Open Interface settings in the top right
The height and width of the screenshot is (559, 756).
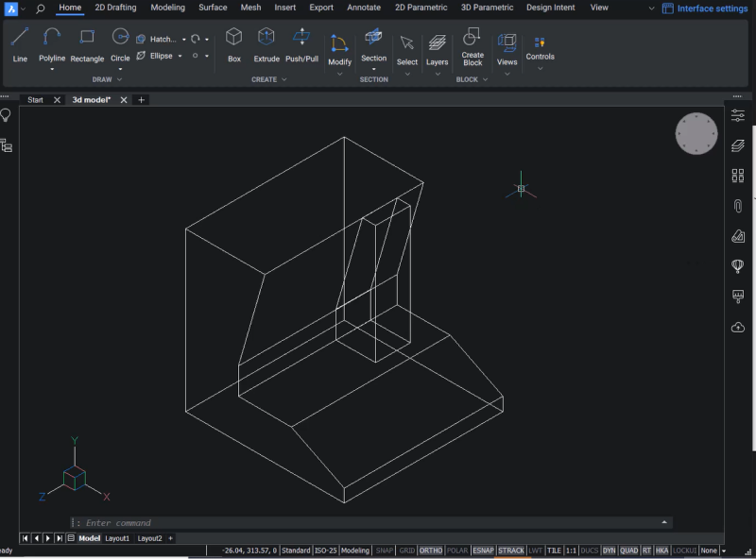tap(705, 8)
